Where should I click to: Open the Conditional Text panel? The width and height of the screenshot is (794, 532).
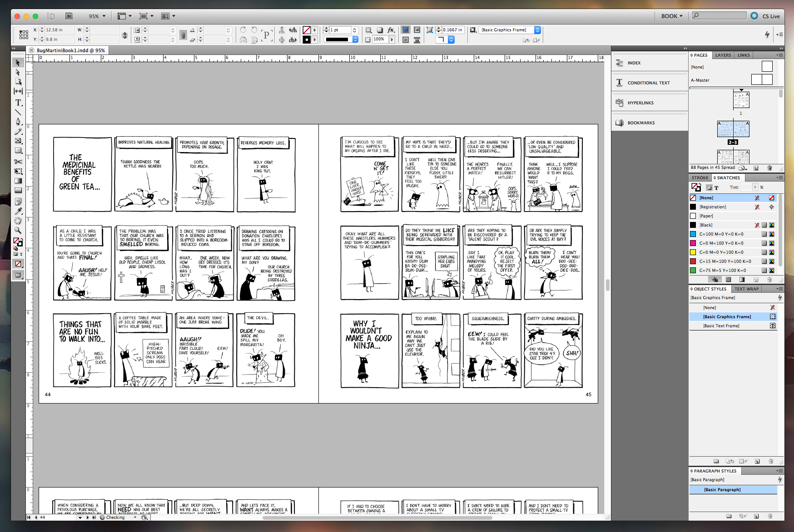[650, 83]
